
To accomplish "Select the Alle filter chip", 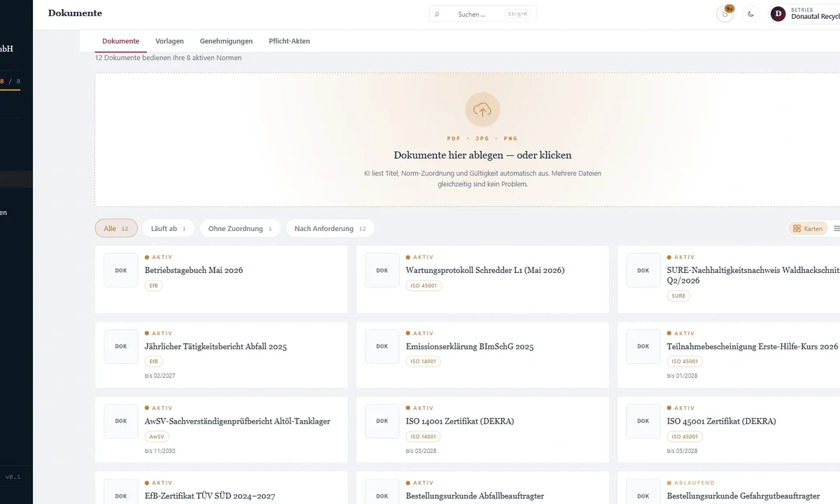I will (x=116, y=228).
